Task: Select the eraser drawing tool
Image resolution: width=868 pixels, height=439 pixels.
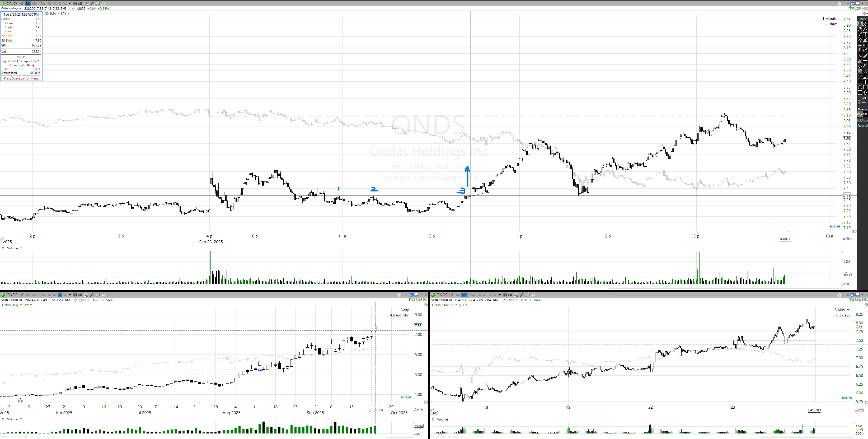Action: [x=865, y=29]
